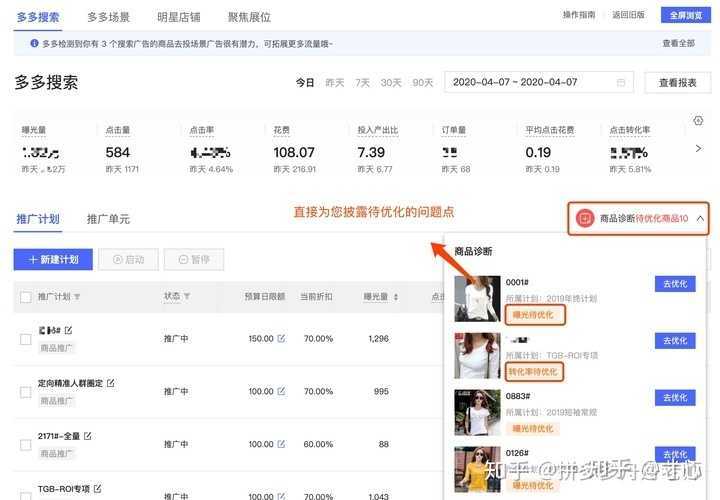Viewport: 720px width, 500px height.
Task: Select the 推广单元 tab
Action: click(108, 219)
